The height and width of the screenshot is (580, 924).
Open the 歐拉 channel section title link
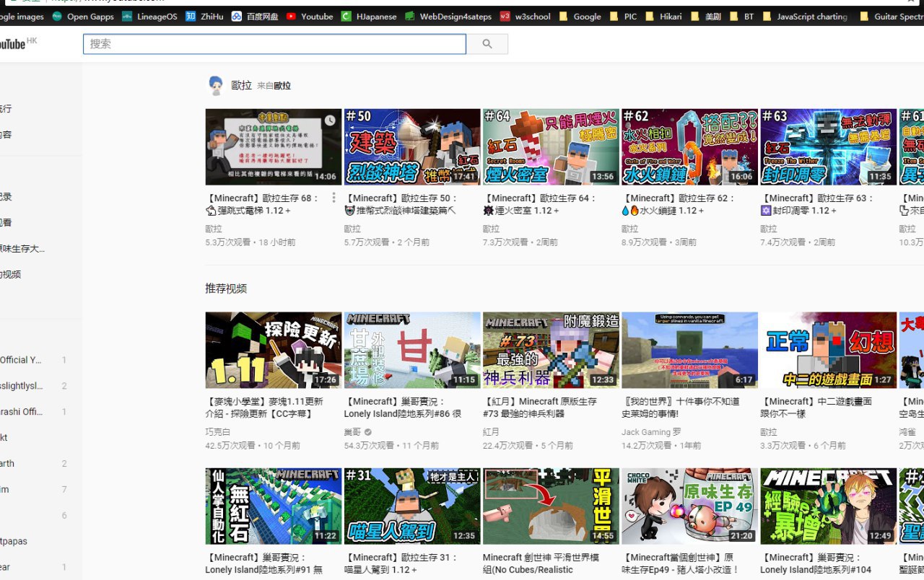click(241, 85)
